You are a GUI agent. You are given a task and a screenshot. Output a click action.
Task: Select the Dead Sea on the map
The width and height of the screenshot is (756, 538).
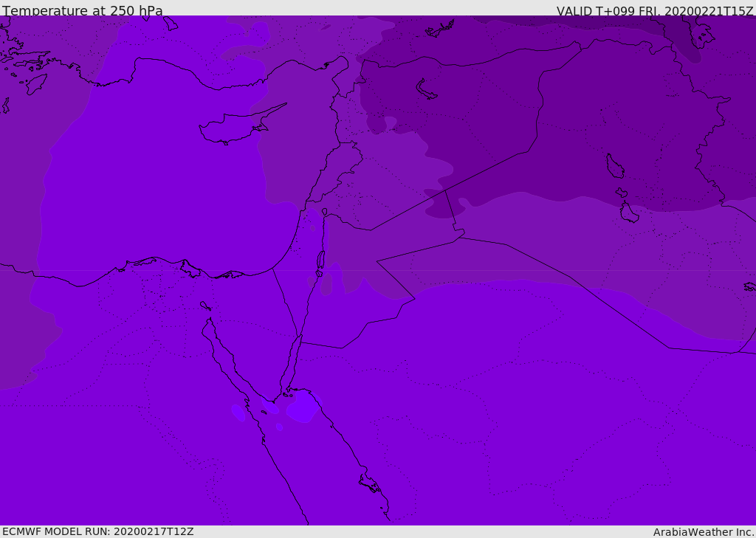320,261
